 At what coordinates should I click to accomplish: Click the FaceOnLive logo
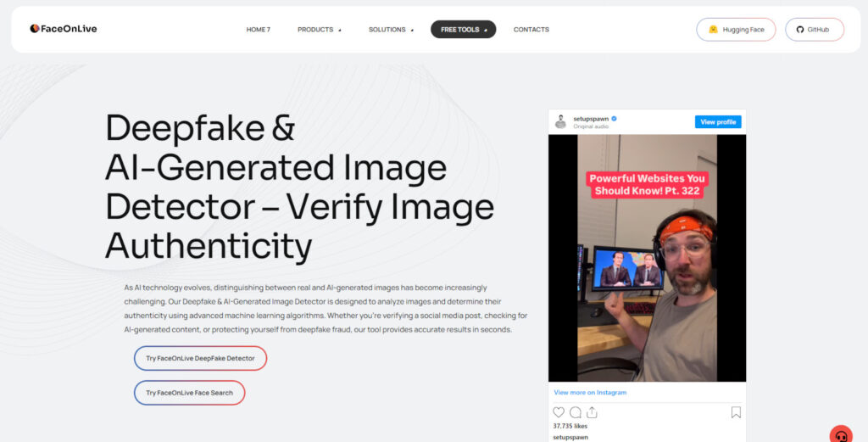pyautogui.click(x=63, y=29)
